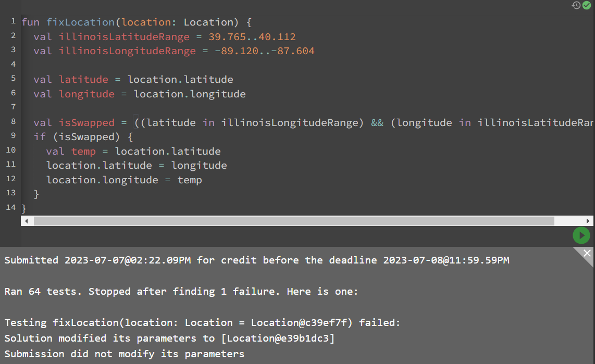Click the left arrow of the horizontal scrollbar
Image resolution: width=595 pixels, height=364 pixels.
pyautogui.click(x=26, y=220)
